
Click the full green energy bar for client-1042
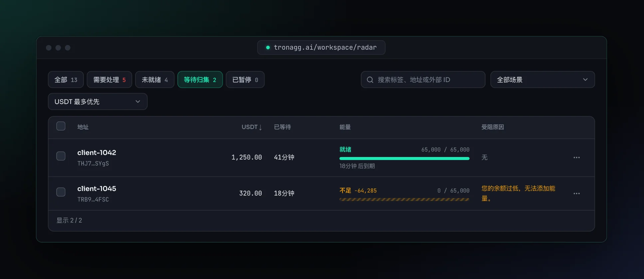coord(404,159)
